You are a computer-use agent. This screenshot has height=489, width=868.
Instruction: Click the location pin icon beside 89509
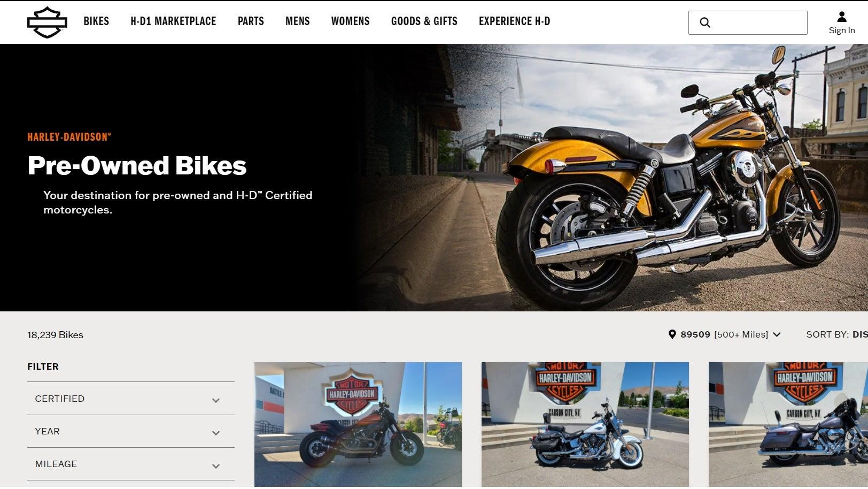point(672,334)
